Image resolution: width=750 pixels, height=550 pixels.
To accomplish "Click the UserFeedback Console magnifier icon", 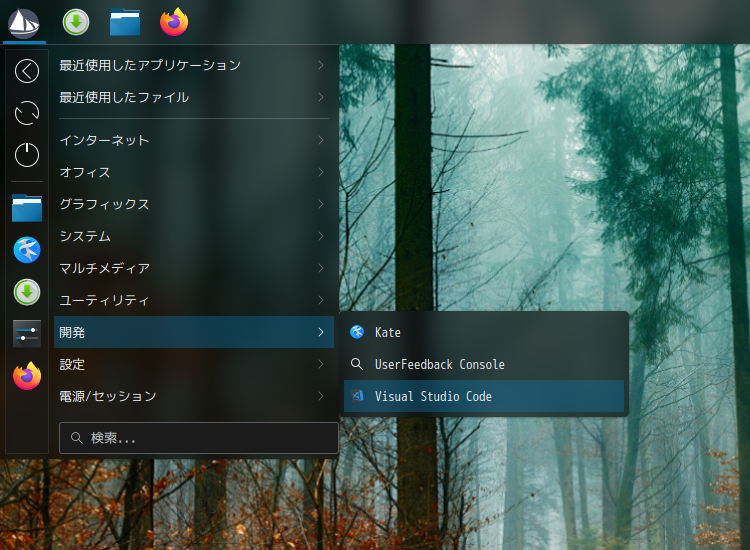I will pyautogui.click(x=357, y=364).
